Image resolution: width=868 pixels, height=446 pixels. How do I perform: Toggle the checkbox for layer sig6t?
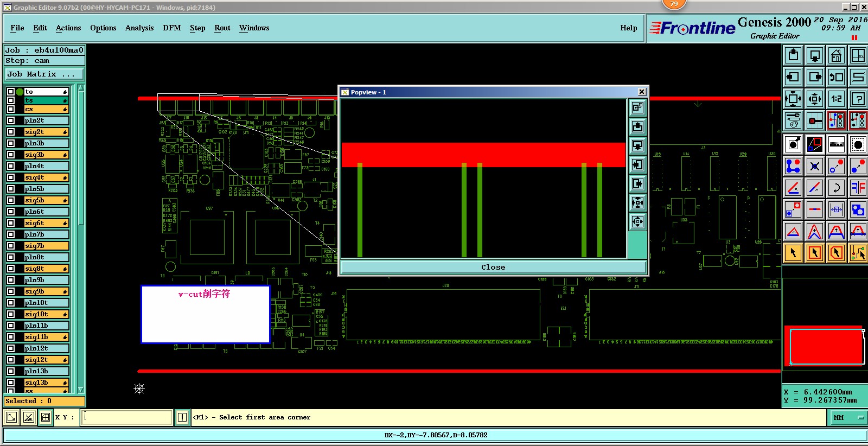11,223
